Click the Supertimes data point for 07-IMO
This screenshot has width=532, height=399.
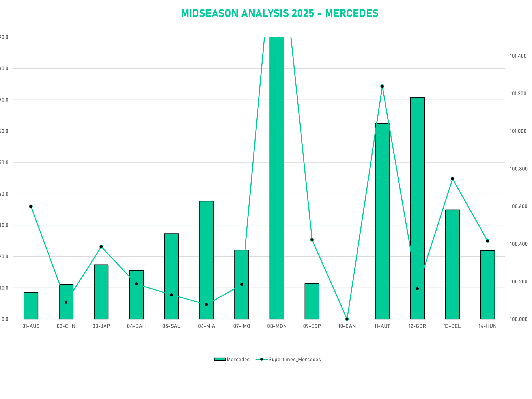click(242, 285)
